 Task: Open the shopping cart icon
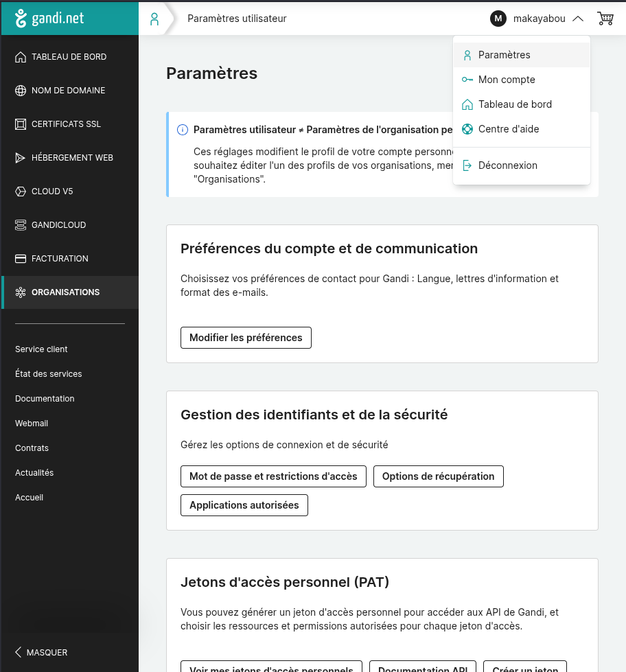click(605, 19)
